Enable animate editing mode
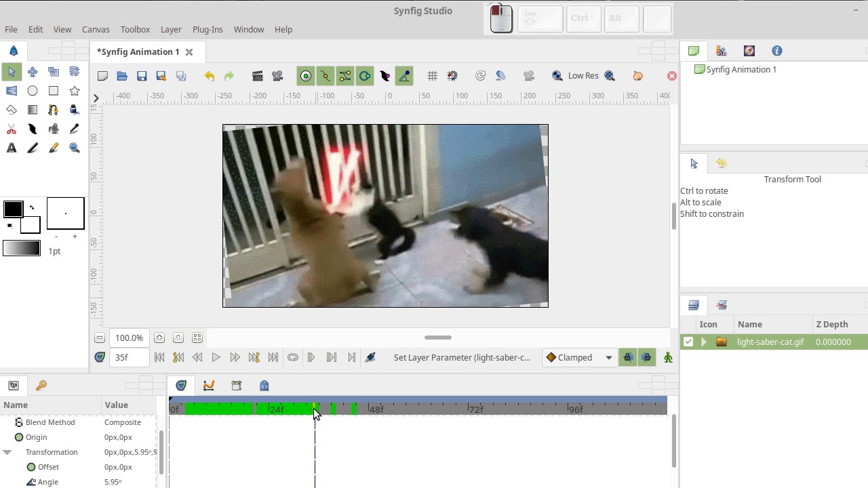The image size is (868, 488). pos(668,357)
